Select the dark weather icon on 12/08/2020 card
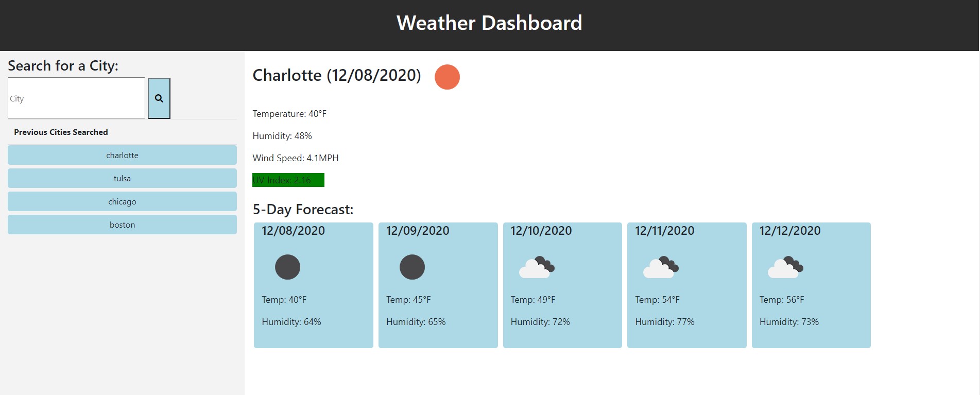Image resolution: width=980 pixels, height=395 pixels. pos(287,266)
